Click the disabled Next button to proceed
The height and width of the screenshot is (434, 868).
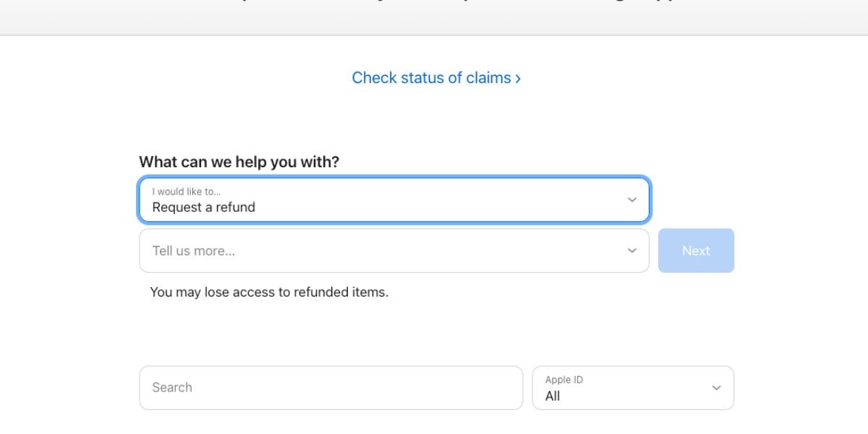tap(696, 250)
